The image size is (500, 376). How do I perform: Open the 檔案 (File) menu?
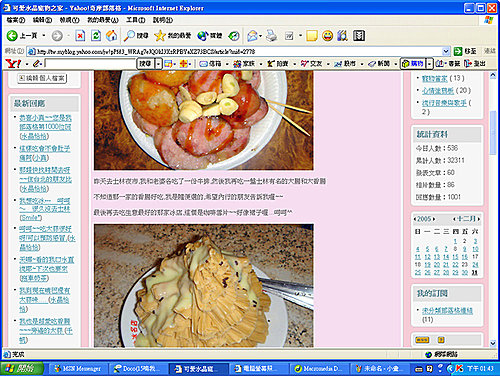[16, 20]
